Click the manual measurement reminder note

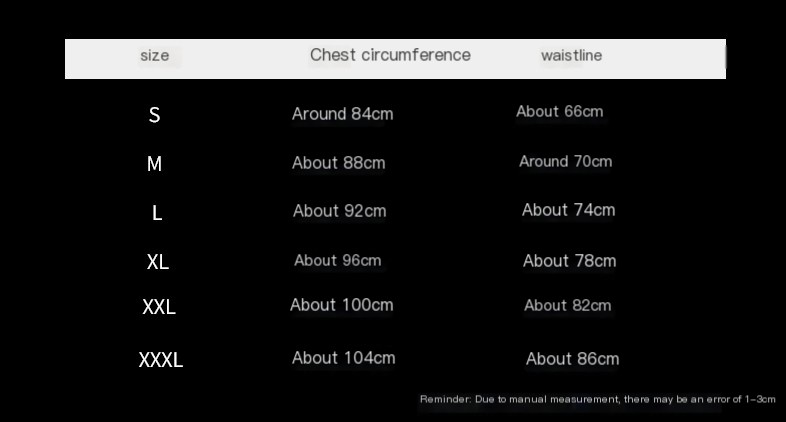pos(597,400)
